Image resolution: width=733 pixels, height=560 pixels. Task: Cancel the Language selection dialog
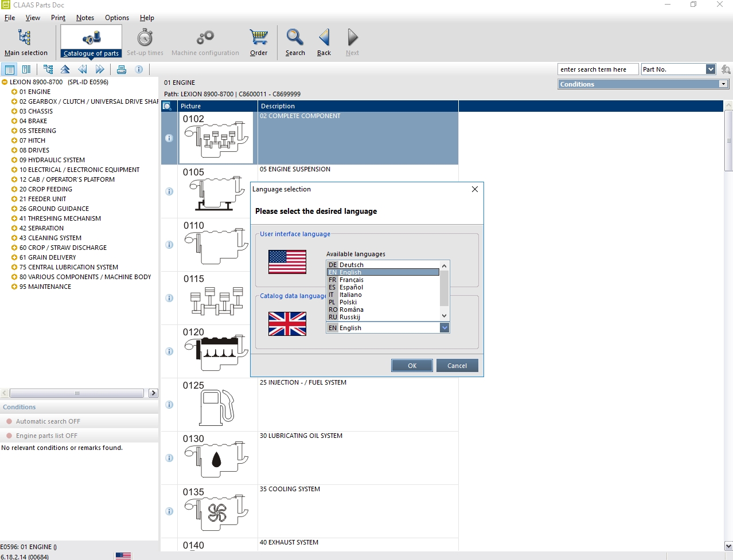tap(457, 366)
